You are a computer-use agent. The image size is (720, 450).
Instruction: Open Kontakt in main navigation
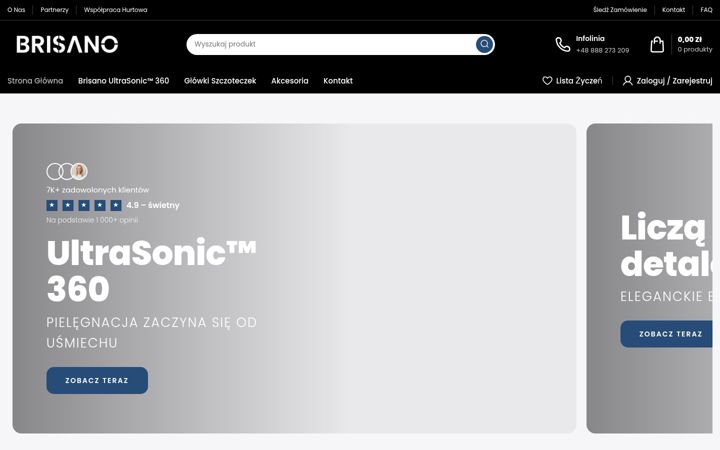coord(338,81)
